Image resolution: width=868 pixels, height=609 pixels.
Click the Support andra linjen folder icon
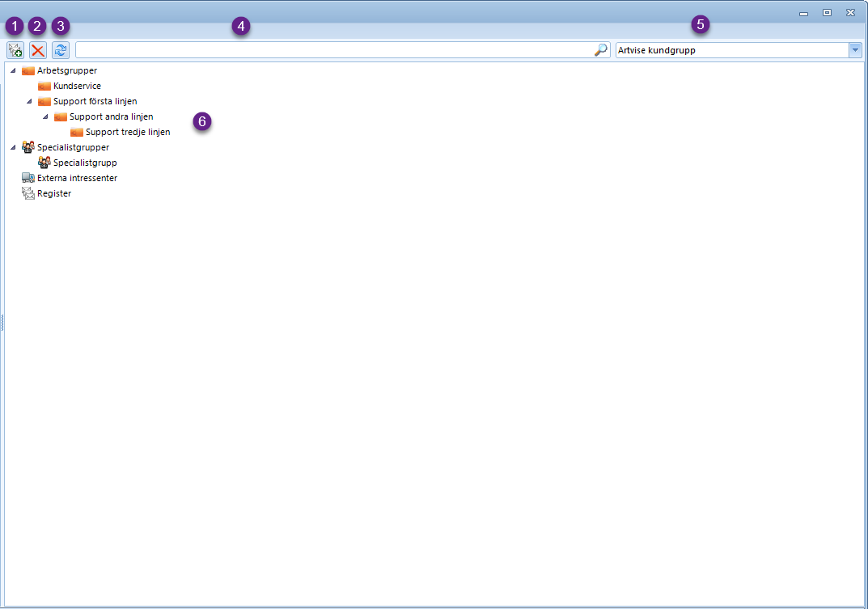coord(61,116)
